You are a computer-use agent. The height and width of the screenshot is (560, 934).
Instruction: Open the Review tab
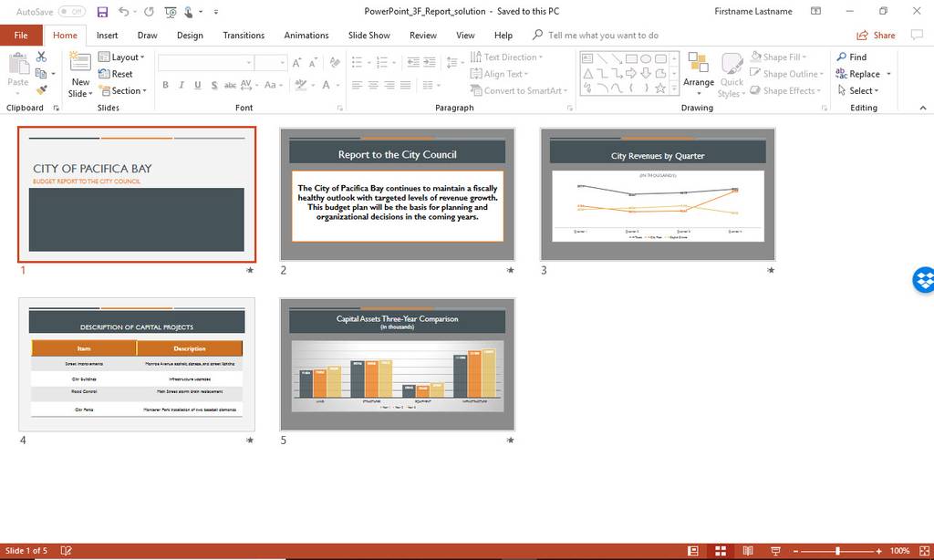(423, 36)
